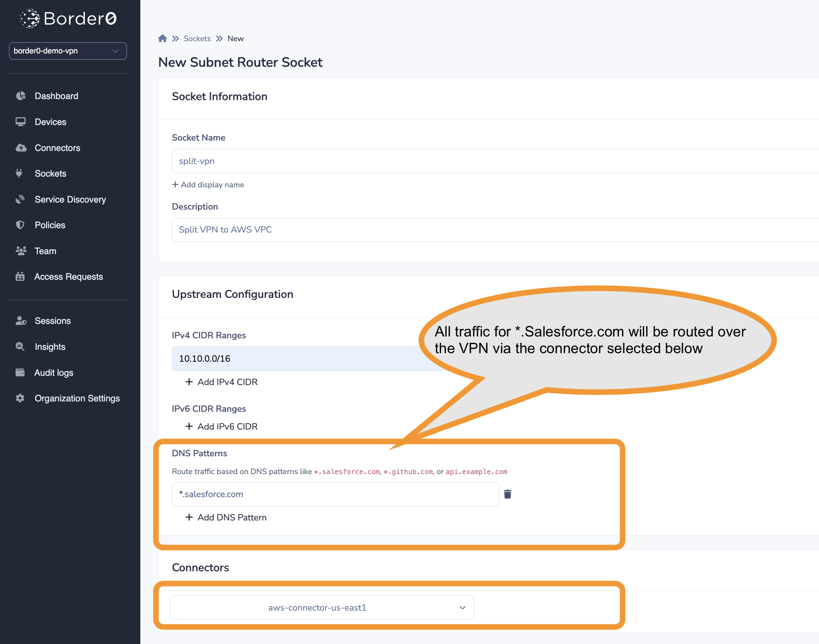Click the home breadcrumb icon

pyautogui.click(x=162, y=39)
